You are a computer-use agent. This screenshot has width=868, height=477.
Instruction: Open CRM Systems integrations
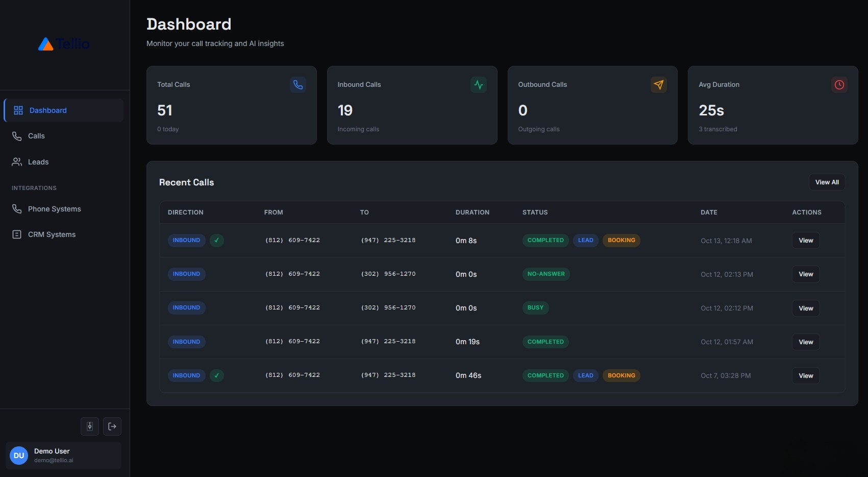point(51,234)
